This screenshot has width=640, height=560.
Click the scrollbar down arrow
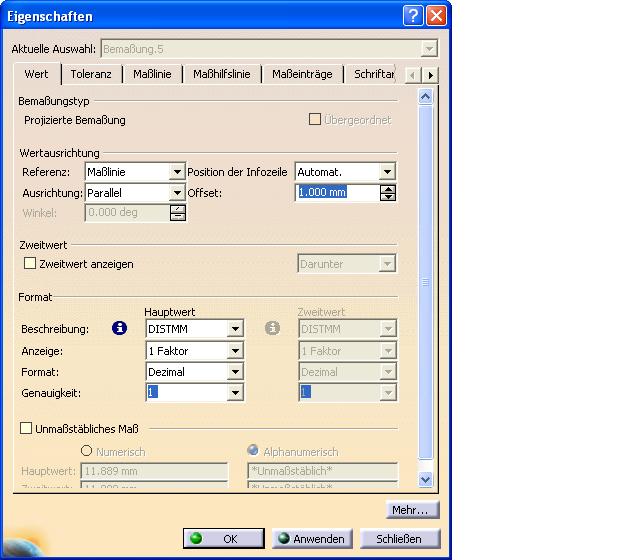[425, 479]
